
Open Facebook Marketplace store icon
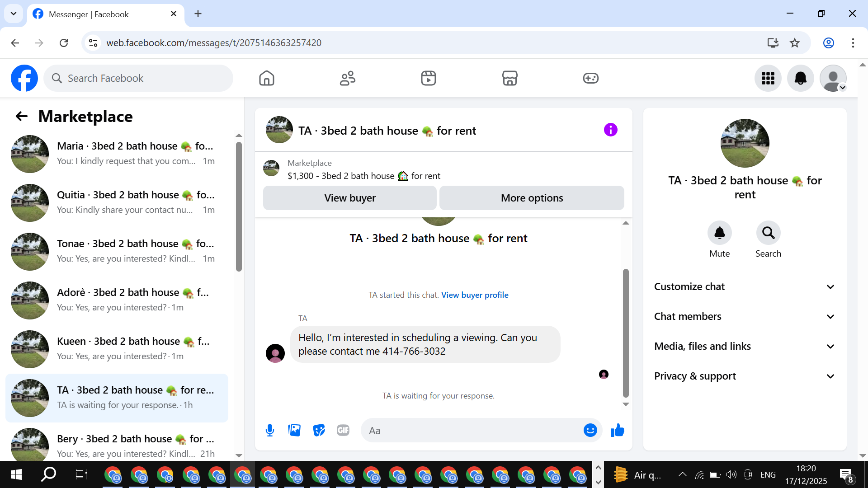pyautogui.click(x=509, y=78)
